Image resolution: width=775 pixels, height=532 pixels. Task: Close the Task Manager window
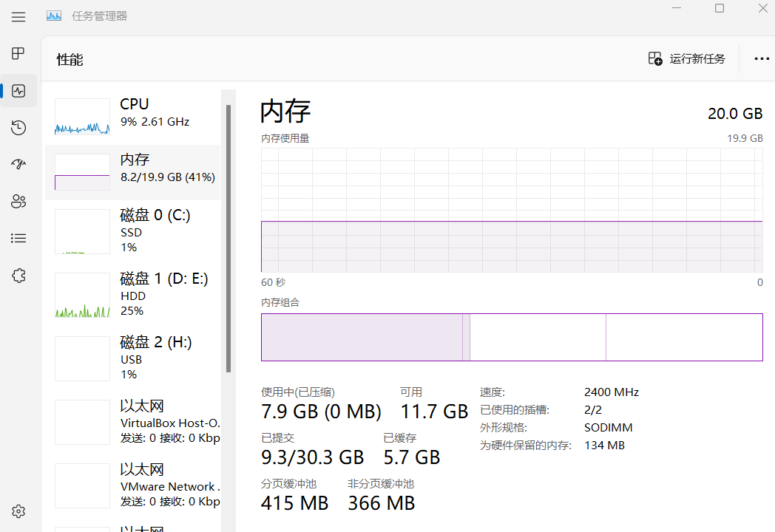762,8
